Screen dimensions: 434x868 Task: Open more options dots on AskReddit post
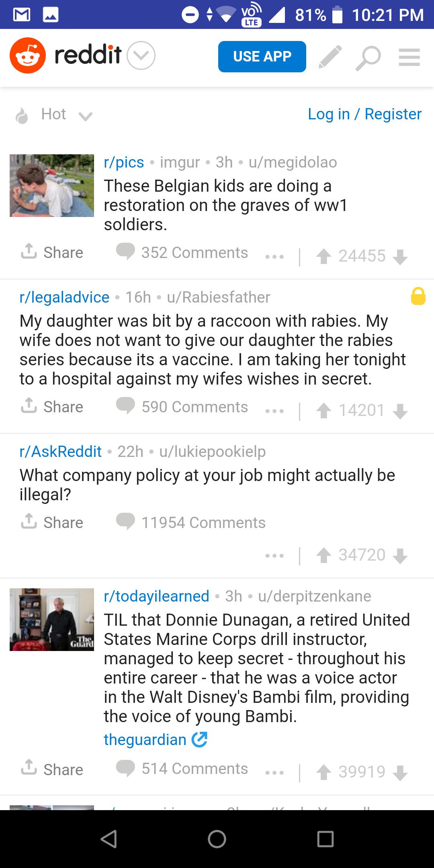[274, 555]
